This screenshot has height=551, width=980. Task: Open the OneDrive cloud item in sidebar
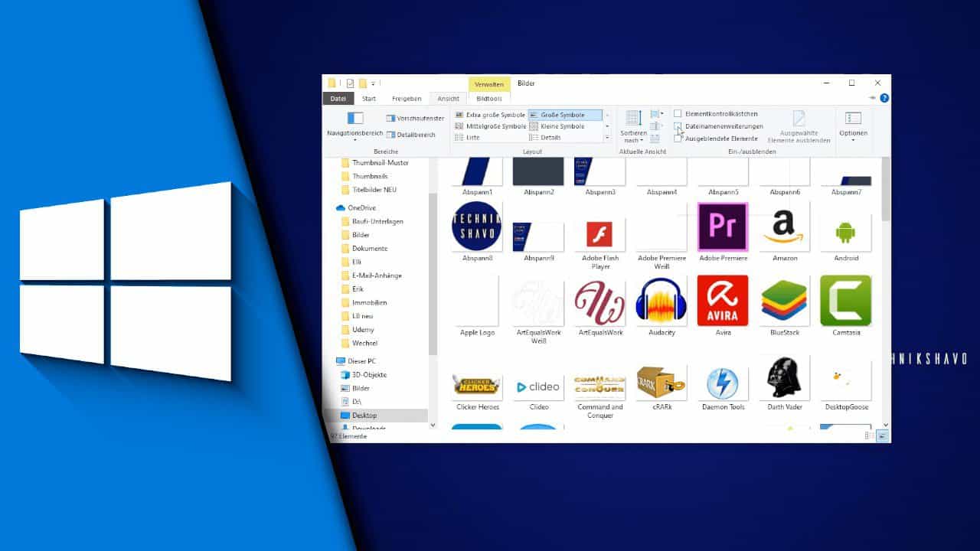pyautogui.click(x=355, y=207)
